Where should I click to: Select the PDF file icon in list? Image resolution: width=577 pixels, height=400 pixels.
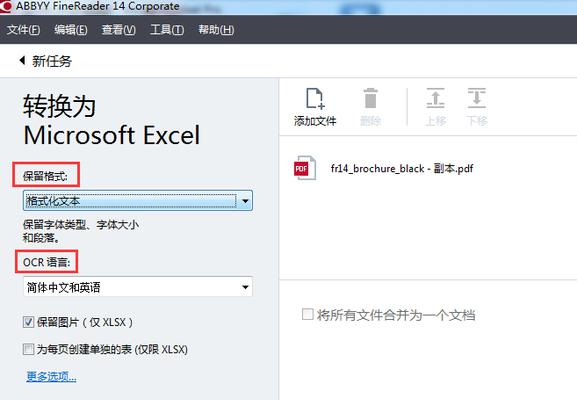(x=305, y=168)
